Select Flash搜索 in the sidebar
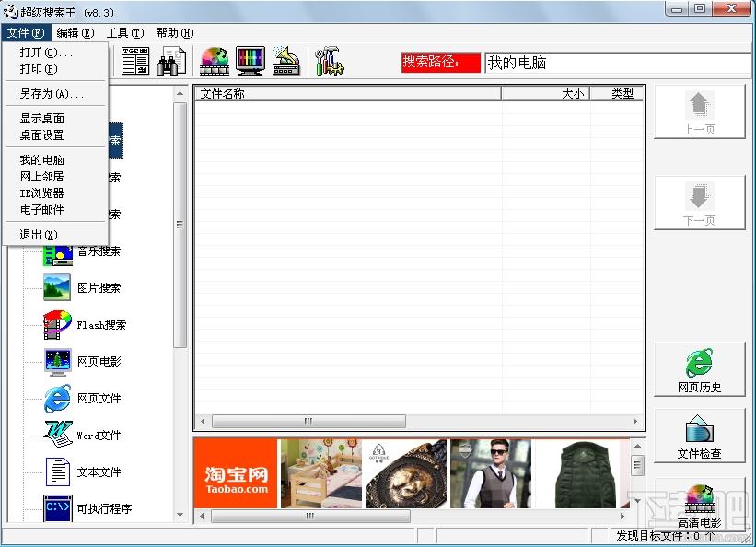756x547 pixels. [101, 325]
